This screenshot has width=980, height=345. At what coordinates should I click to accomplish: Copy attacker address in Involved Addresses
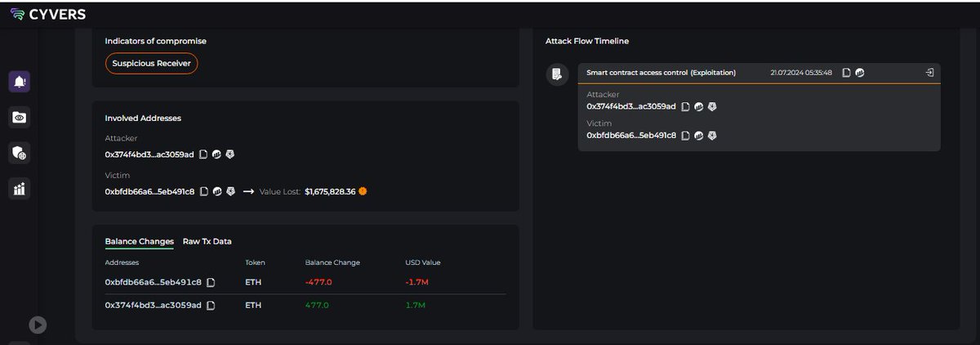[203, 154]
